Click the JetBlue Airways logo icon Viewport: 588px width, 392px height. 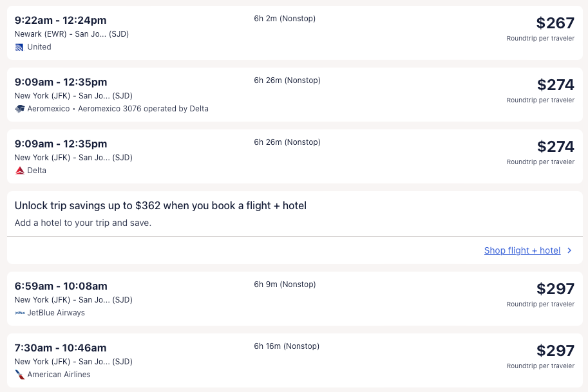coord(19,313)
